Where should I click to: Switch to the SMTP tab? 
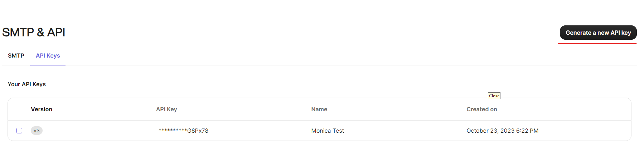(16, 55)
